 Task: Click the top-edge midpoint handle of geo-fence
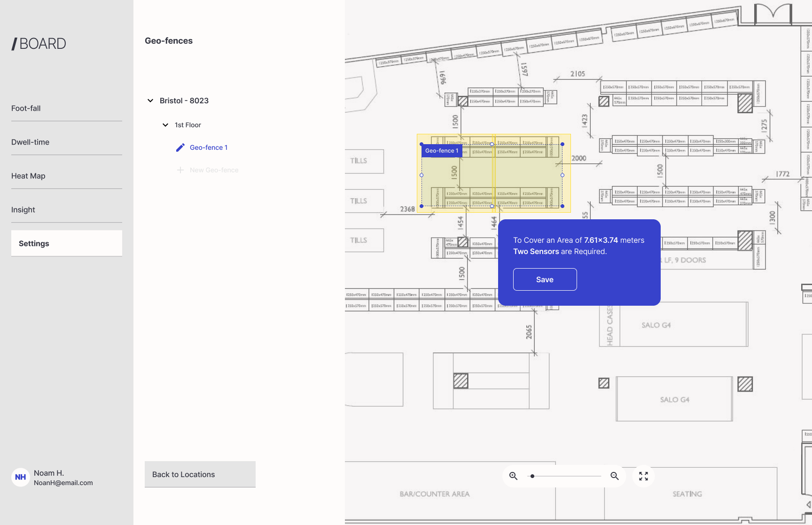click(492, 144)
